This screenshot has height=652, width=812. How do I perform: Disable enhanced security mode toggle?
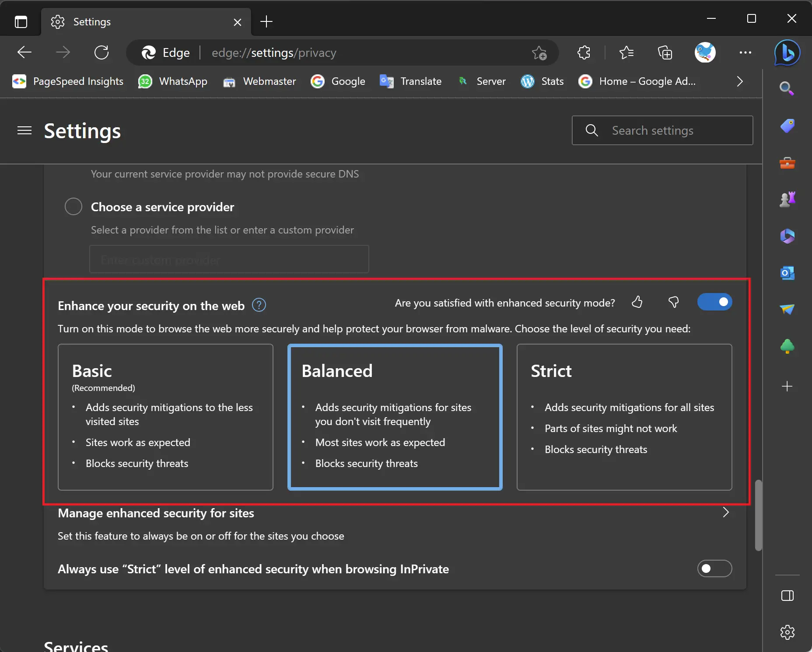coord(714,302)
